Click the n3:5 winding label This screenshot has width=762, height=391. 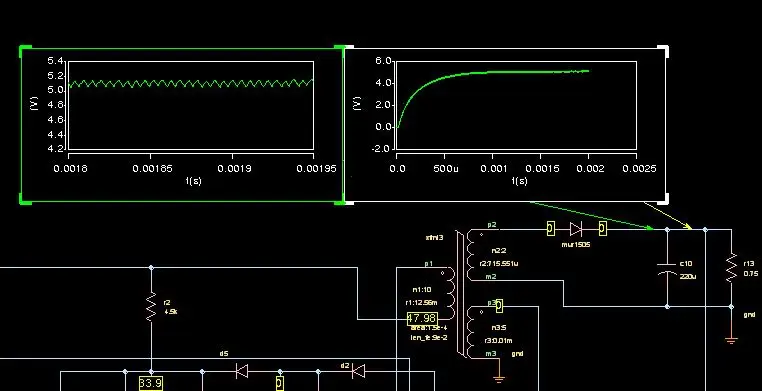499,328
